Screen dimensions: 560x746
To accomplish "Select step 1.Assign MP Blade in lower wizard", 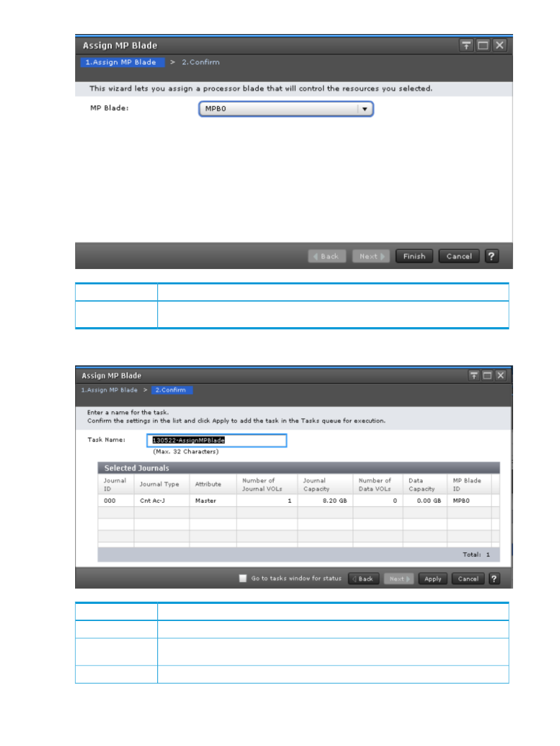I will (x=110, y=390).
